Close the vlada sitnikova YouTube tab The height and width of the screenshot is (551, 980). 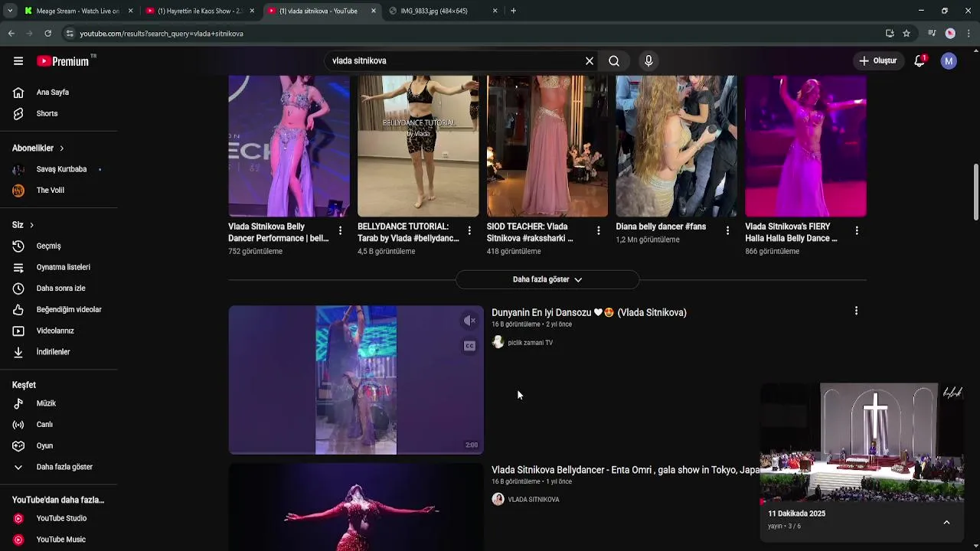click(374, 11)
